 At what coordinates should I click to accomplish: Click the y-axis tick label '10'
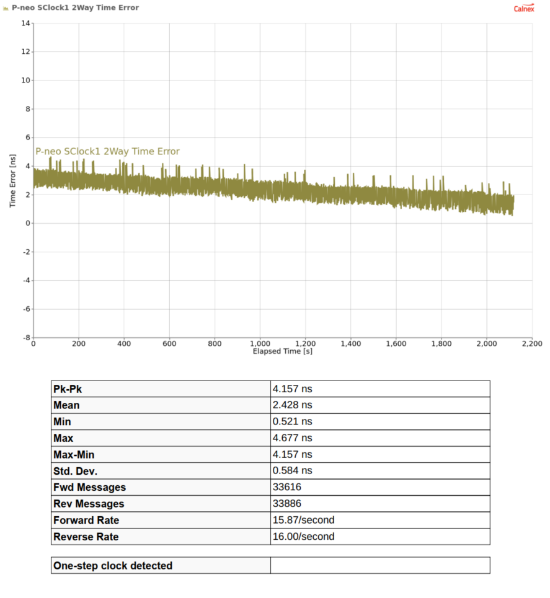(x=26, y=80)
